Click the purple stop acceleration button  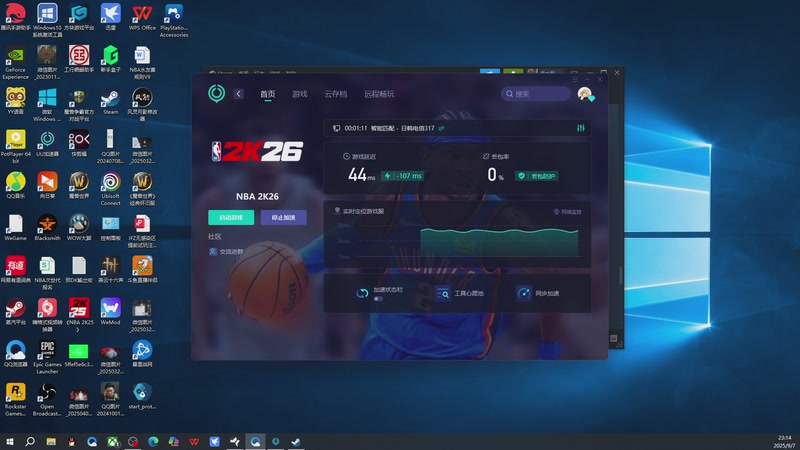click(x=284, y=217)
